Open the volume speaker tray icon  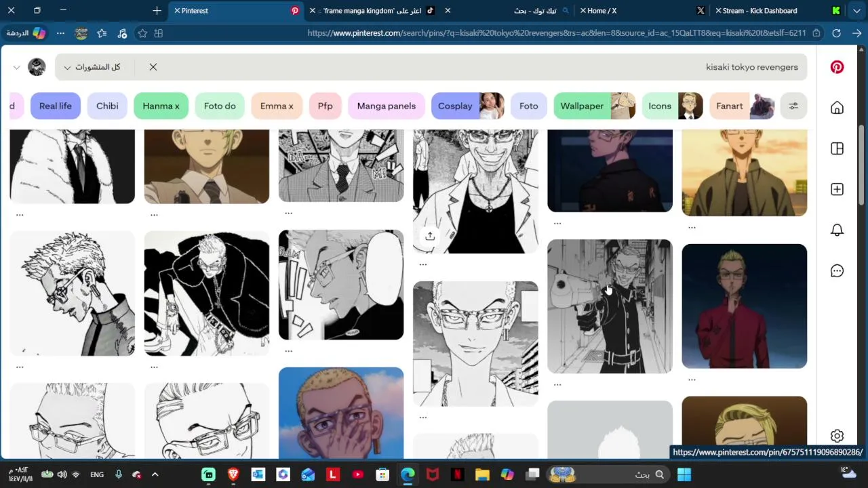(62, 474)
